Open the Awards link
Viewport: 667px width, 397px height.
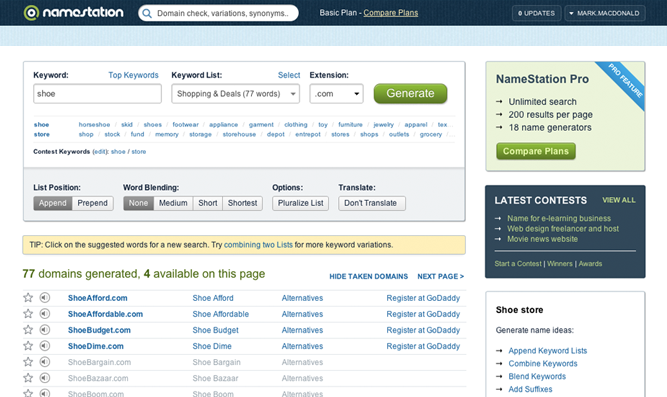point(590,264)
